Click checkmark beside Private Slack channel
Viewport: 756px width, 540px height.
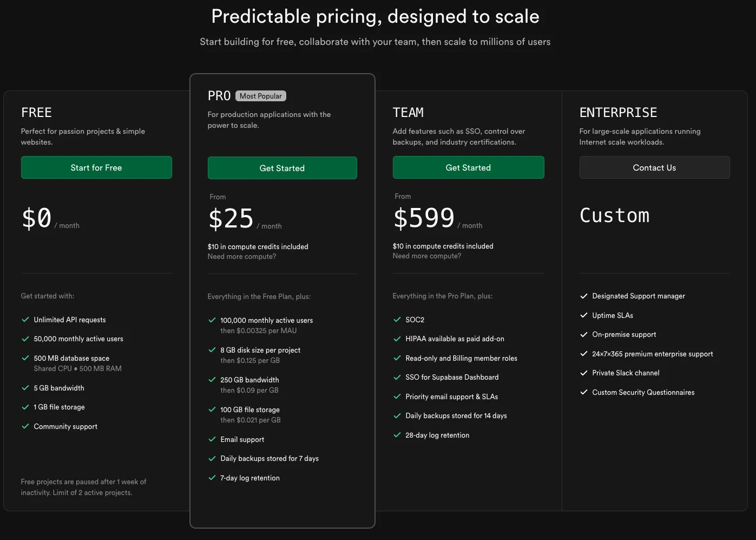tap(584, 373)
